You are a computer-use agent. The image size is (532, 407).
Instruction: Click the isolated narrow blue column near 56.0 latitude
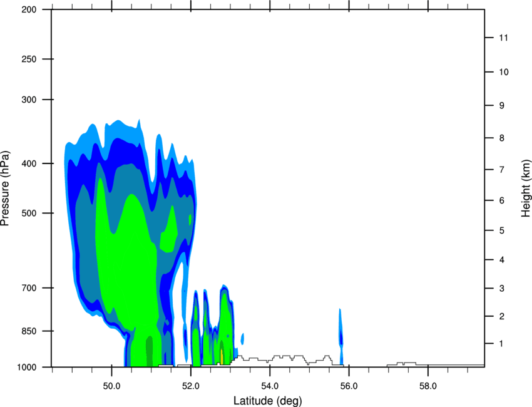coord(340,337)
